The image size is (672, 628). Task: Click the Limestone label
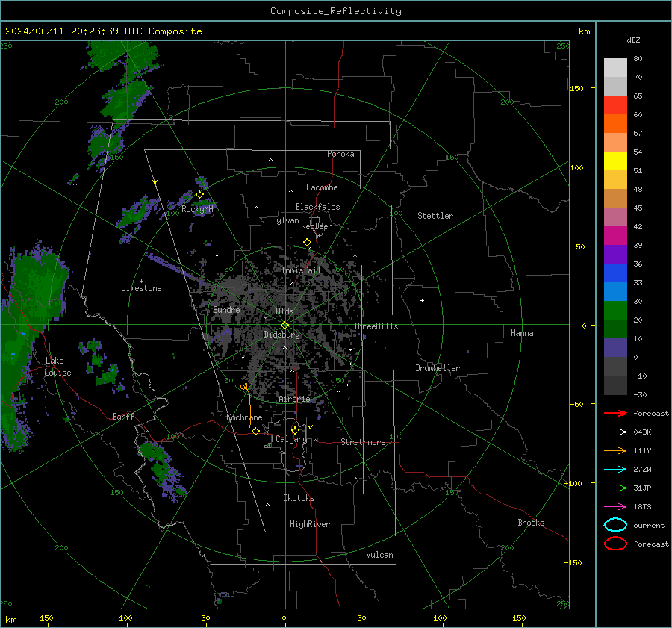point(141,288)
